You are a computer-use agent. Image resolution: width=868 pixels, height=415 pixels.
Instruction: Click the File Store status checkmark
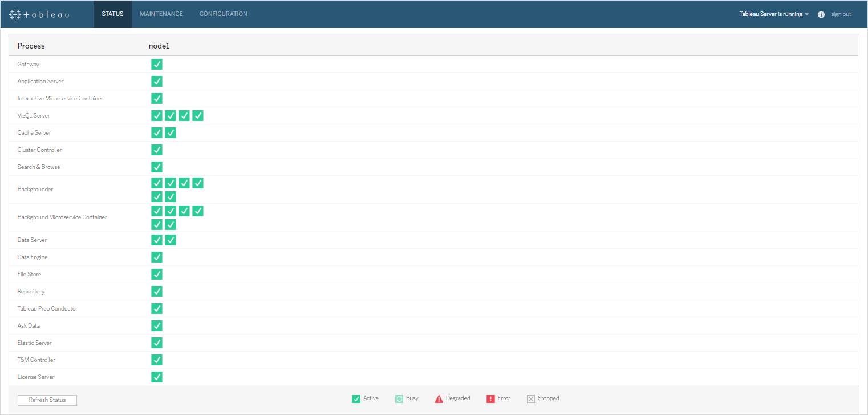(x=157, y=274)
